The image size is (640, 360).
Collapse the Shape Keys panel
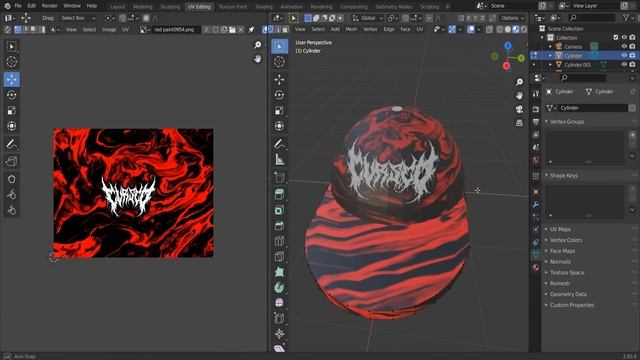coord(563,176)
